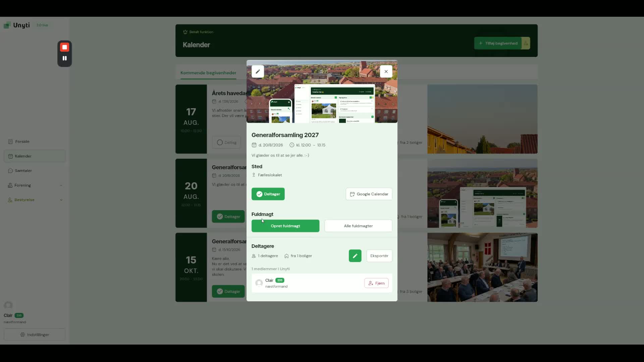This screenshot has width=644, height=362.
Task: Click the Fælleslokalet location text
Action: (270, 175)
